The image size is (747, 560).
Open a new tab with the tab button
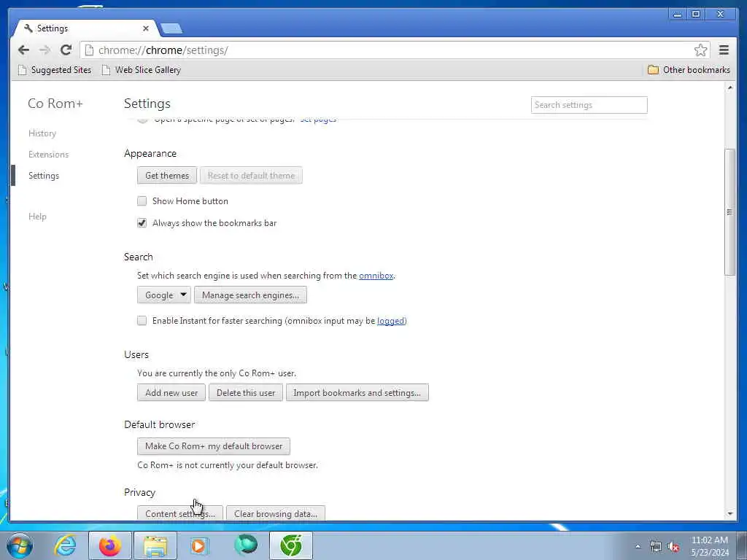(x=171, y=28)
